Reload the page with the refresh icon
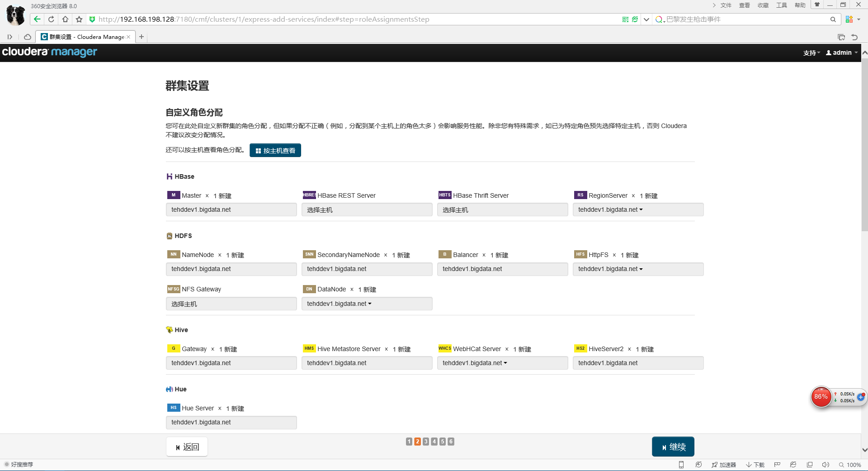Image resolution: width=868 pixels, height=471 pixels. point(51,19)
